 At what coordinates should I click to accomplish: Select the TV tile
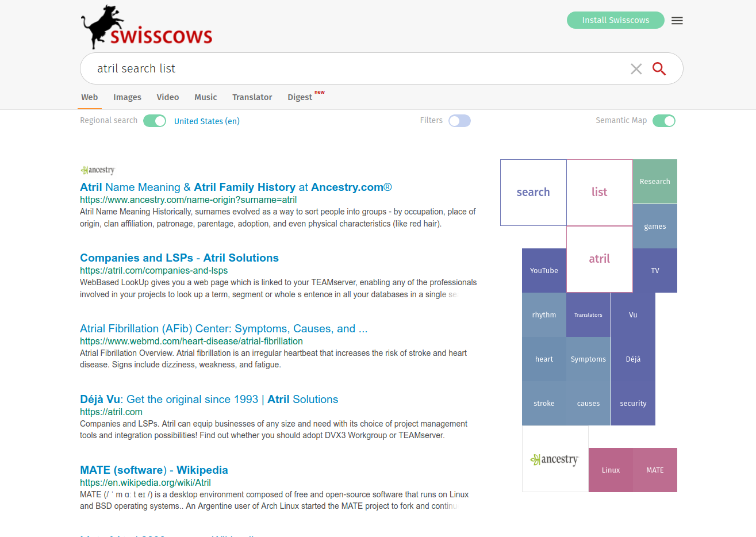(655, 271)
